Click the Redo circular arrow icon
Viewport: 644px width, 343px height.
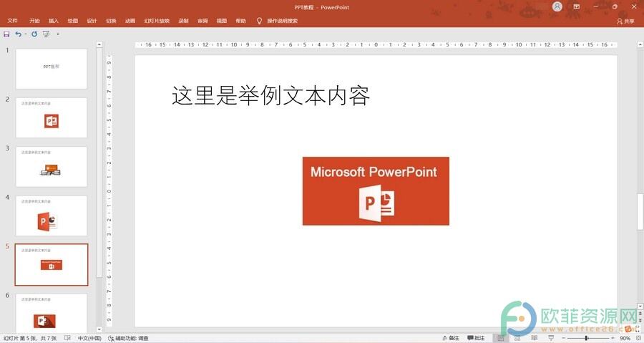coord(34,34)
